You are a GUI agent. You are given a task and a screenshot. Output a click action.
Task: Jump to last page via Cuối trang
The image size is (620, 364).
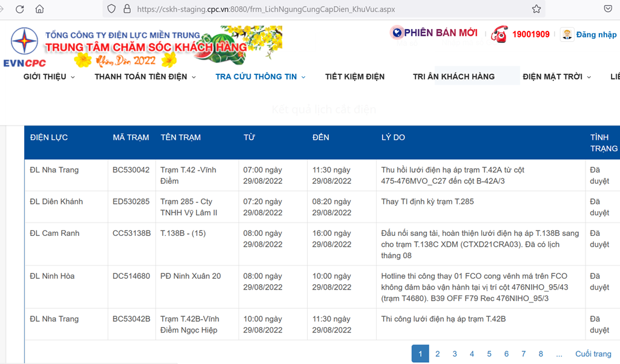tap(593, 354)
